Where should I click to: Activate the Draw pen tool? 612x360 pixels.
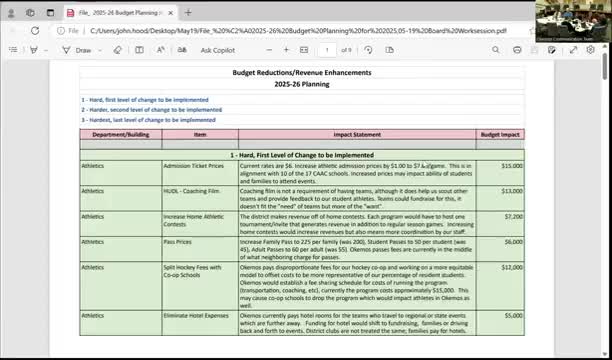tap(77, 50)
